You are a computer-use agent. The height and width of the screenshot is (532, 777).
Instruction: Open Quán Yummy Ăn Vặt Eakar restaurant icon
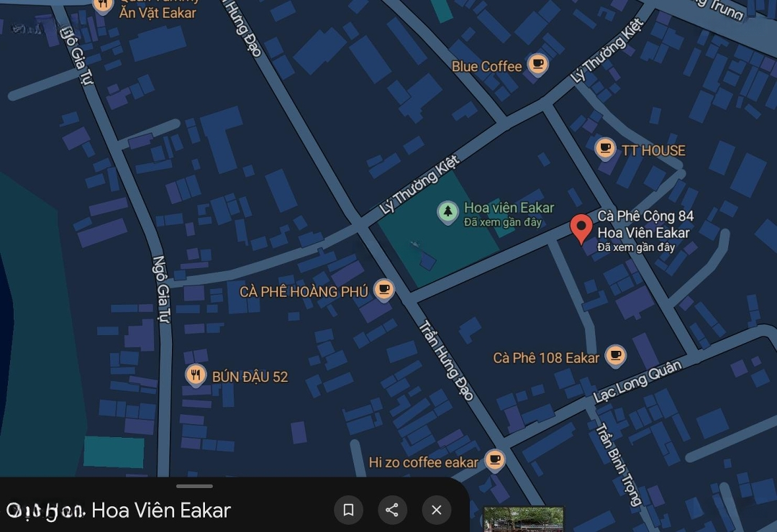tap(103, 6)
